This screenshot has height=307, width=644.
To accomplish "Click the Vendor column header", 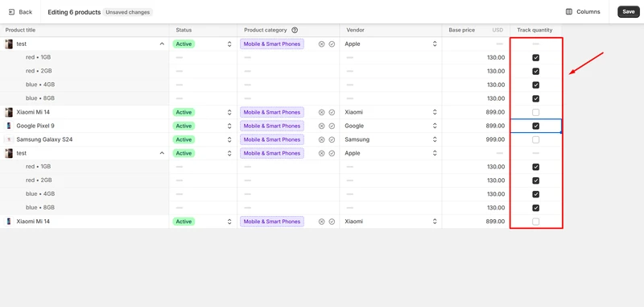I will [x=355, y=30].
